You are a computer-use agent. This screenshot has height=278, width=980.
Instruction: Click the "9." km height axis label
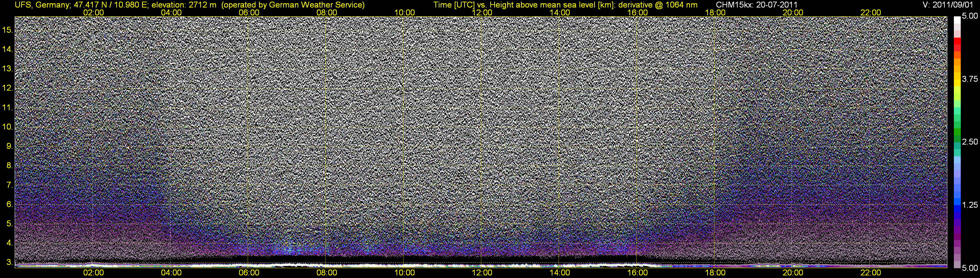(x=9, y=146)
